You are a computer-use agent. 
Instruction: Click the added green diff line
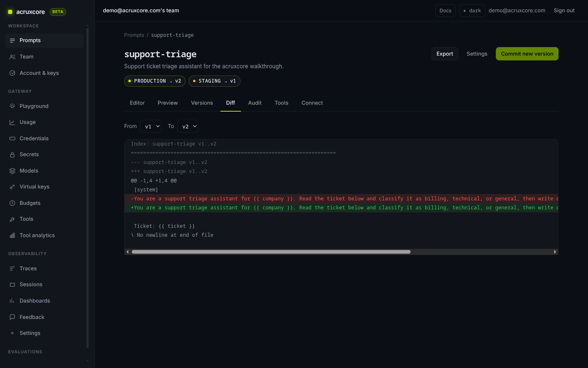(341, 208)
